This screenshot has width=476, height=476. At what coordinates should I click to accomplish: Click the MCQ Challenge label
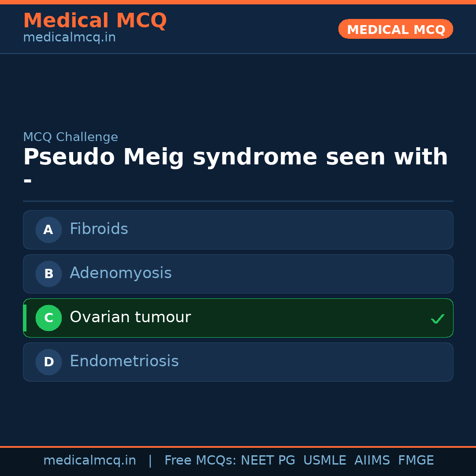[x=71, y=137]
